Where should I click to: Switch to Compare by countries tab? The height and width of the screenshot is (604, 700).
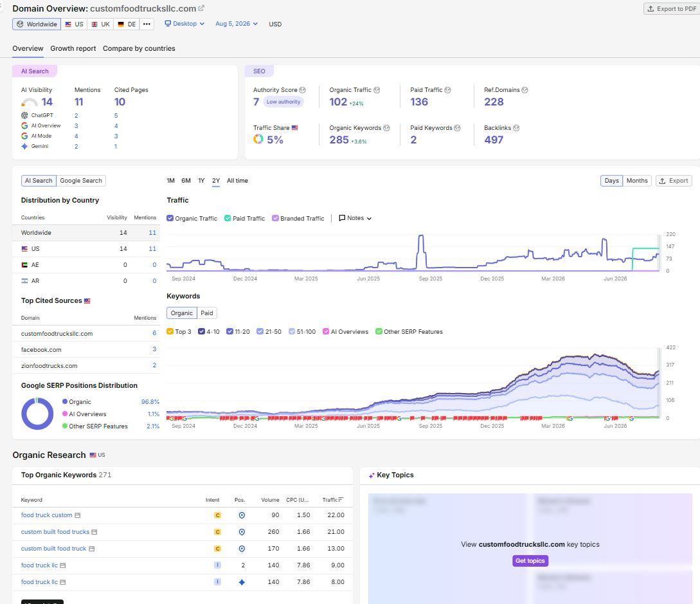(x=139, y=48)
